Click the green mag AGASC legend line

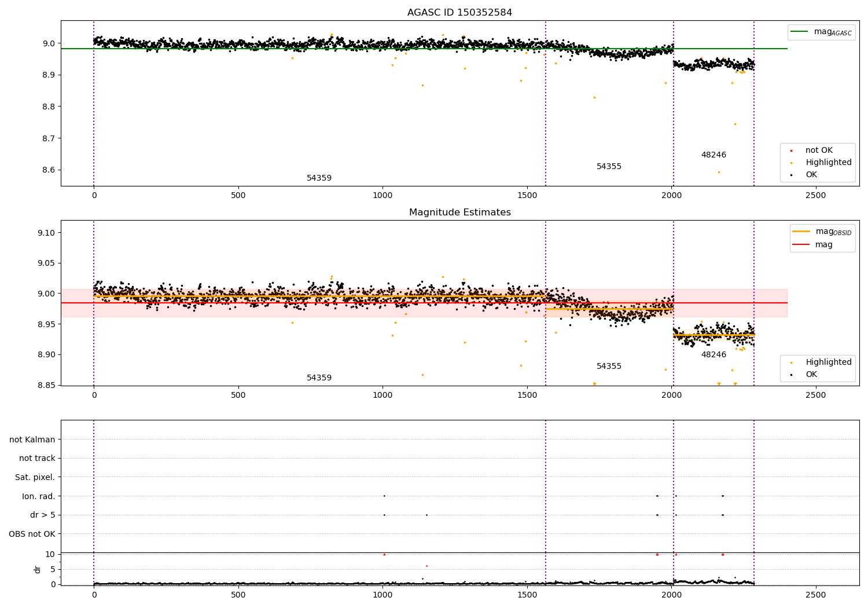(800, 32)
